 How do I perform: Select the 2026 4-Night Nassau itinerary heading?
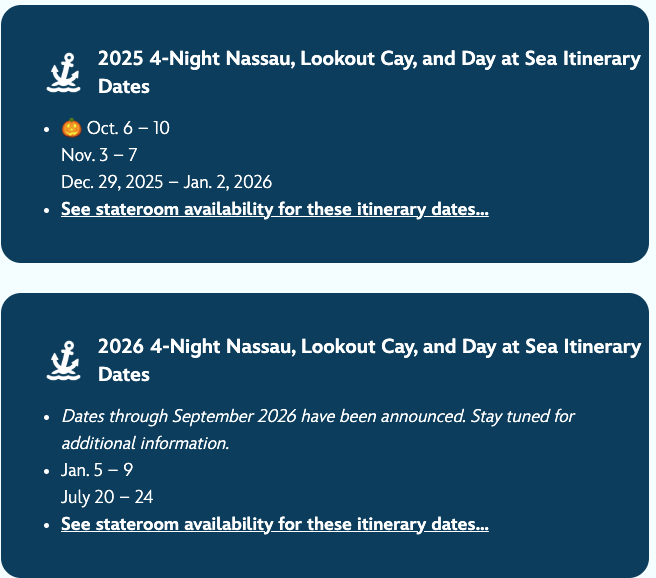[369, 360]
